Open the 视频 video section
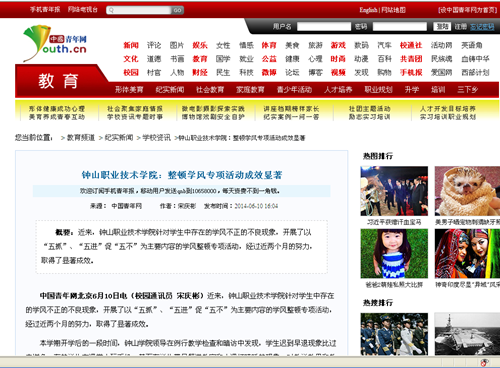 [338, 72]
